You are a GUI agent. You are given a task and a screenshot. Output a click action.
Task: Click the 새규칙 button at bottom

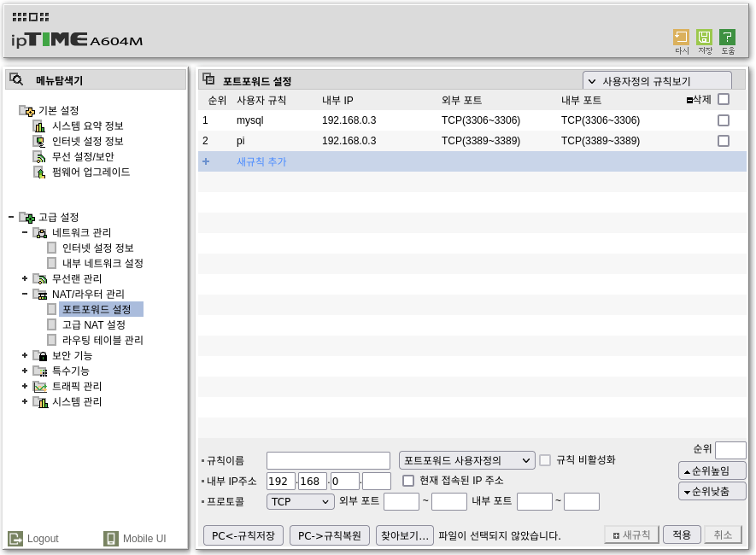tap(631, 535)
